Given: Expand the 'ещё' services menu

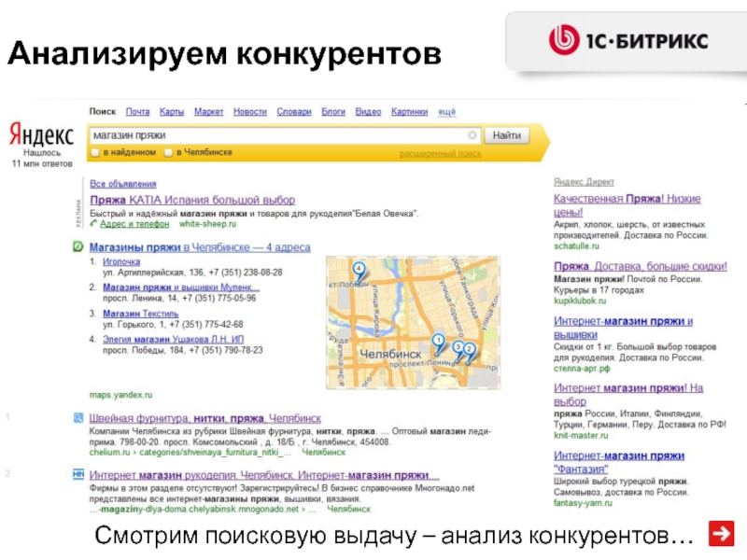Looking at the screenshot, I should pos(446,112).
